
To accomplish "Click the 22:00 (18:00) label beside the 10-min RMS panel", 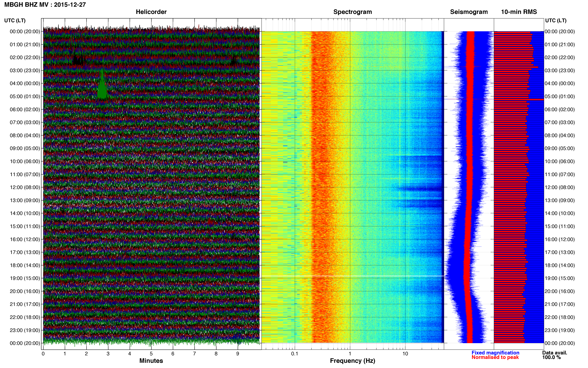I will tap(560, 317).
